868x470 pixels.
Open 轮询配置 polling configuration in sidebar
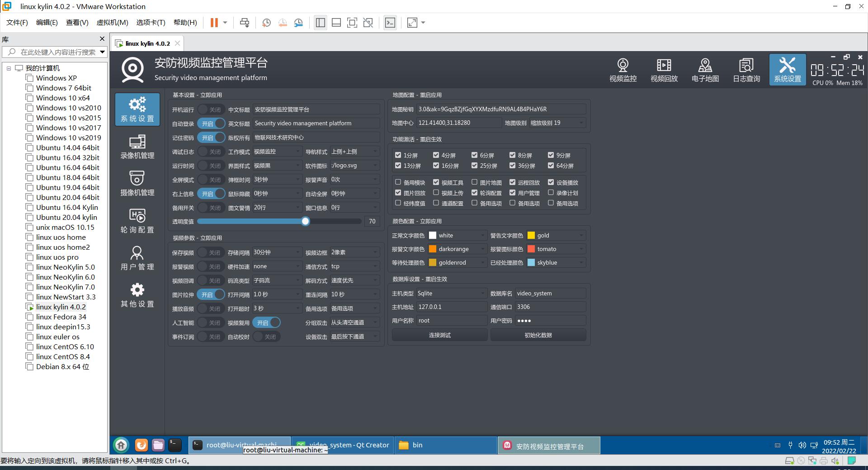137,221
